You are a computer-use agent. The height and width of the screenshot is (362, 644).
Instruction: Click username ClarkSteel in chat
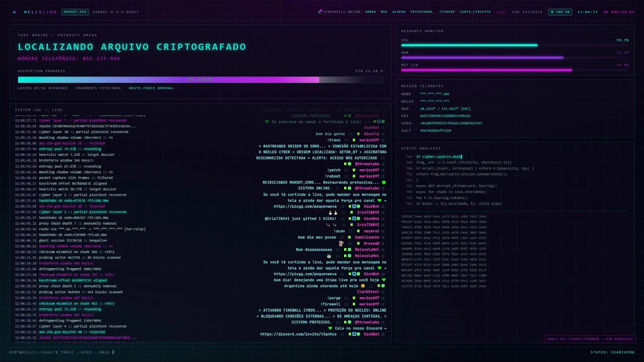coord(368,292)
